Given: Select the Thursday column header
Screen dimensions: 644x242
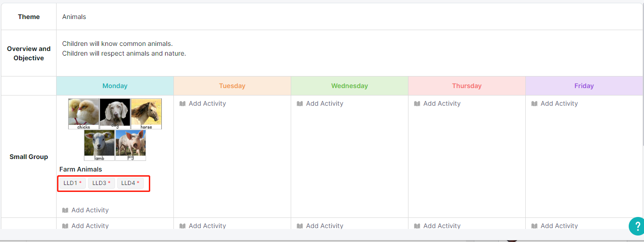Looking at the screenshot, I should click(467, 86).
